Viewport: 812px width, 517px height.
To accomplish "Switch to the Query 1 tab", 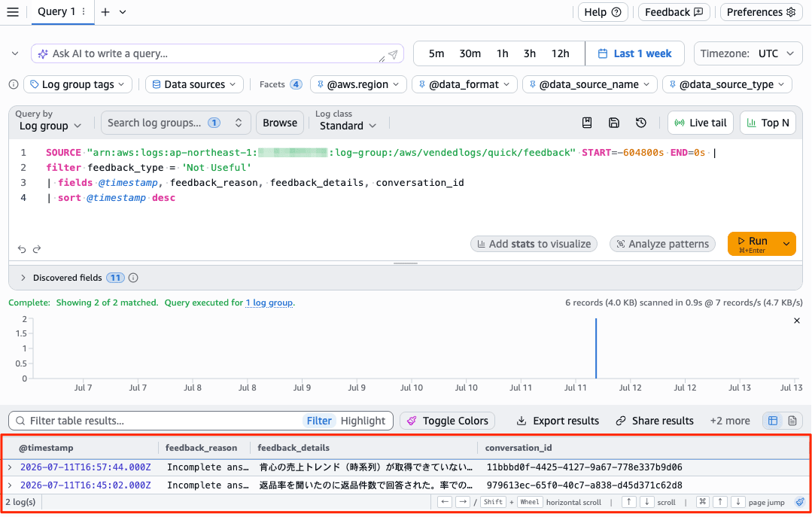I will pyautogui.click(x=56, y=11).
